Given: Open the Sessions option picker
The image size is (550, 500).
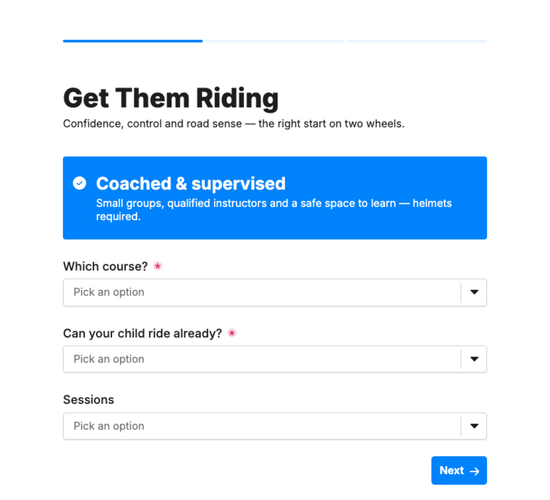Looking at the screenshot, I should coord(275,426).
